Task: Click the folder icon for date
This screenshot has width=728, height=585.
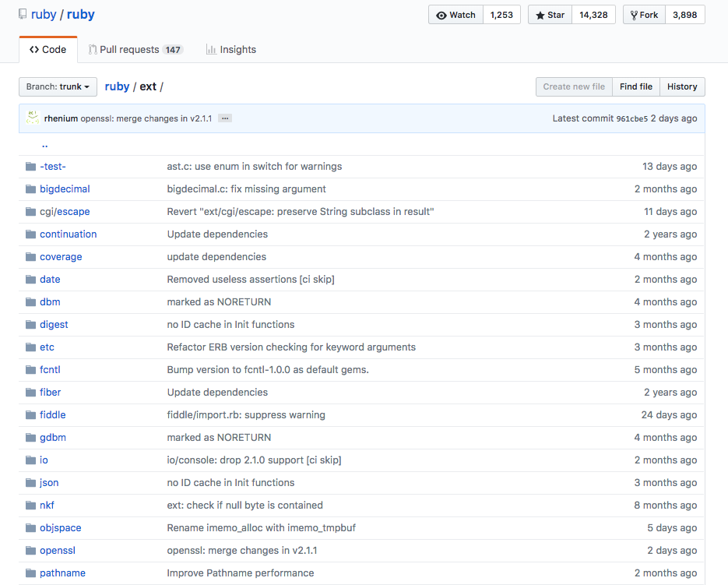Action: click(30, 279)
